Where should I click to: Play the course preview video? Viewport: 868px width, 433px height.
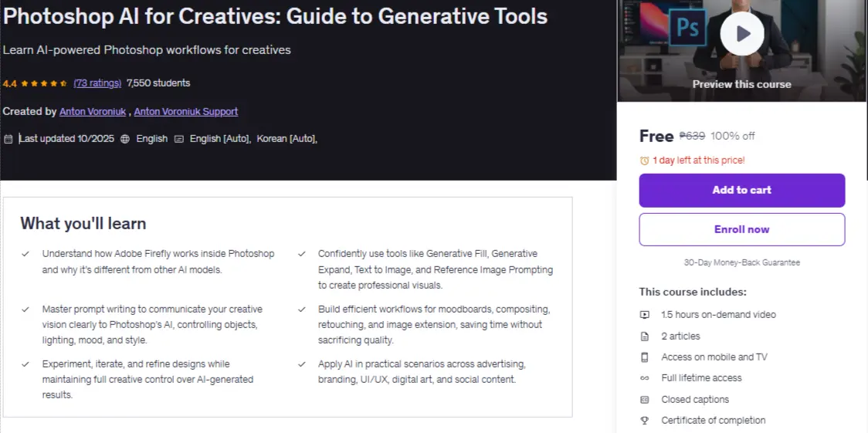coord(742,34)
